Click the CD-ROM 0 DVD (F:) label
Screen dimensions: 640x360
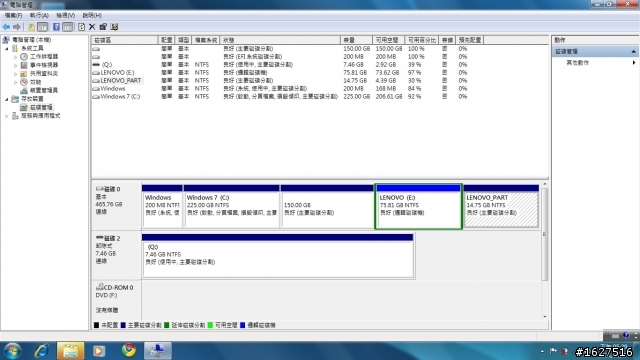[x=116, y=301]
